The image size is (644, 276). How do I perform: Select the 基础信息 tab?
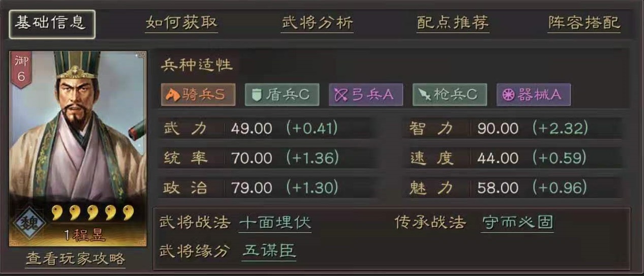52,23
